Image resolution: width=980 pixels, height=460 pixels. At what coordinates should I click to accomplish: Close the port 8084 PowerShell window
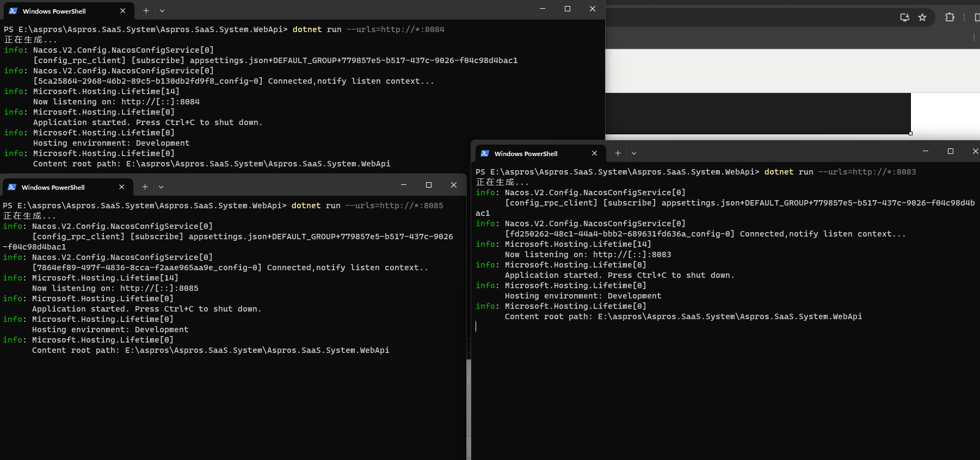pos(593,9)
